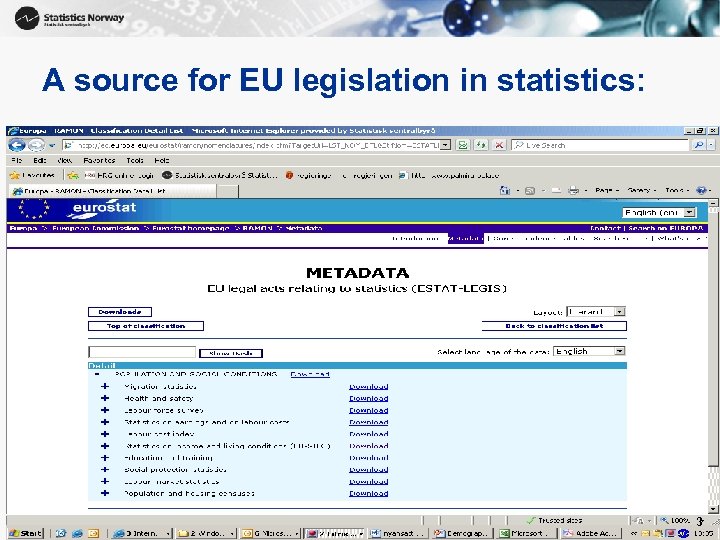Download Health and safety
720x540 pixels.
[368, 399]
